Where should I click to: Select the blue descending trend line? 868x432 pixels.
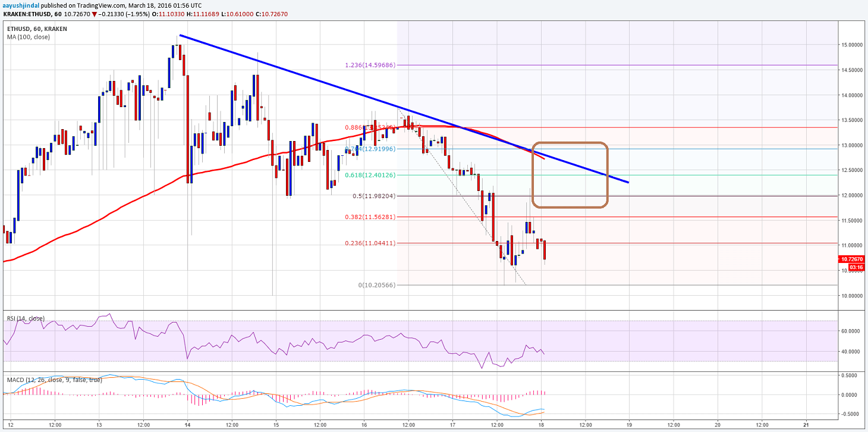(x=404, y=109)
